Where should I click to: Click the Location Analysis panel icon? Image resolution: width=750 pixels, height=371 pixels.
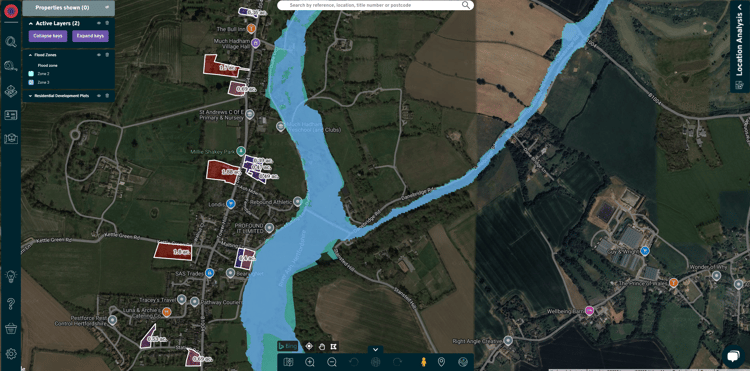(x=739, y=86)
